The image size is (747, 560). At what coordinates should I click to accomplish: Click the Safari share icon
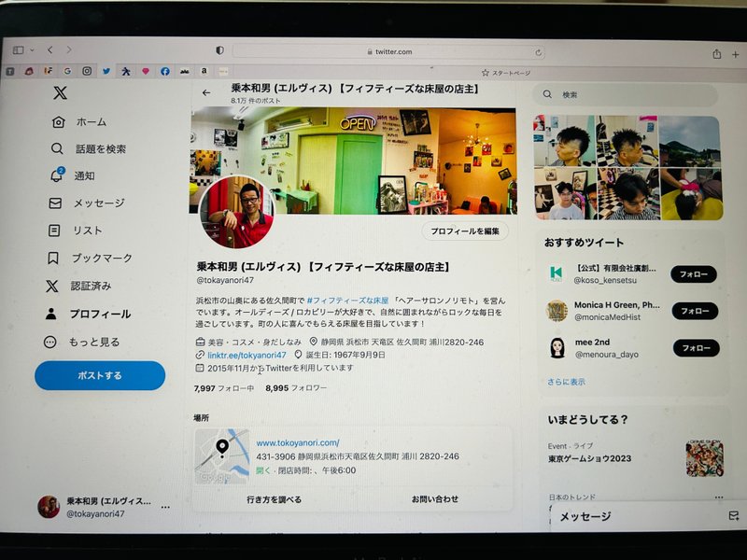(x=716, y=54)
